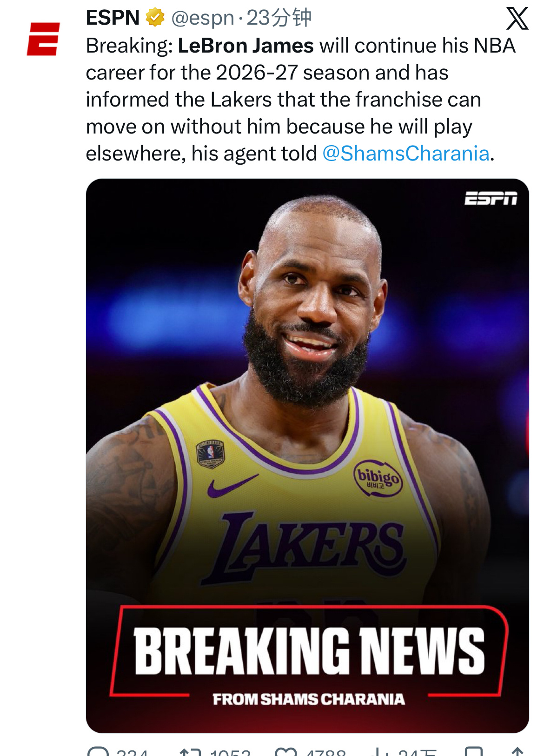
Task: Click the bold LeBron James text in tweet
Action: point(246,46)
